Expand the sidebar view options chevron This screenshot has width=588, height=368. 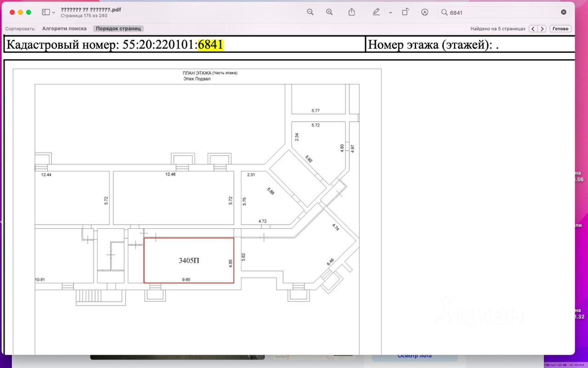tap(54, 12)
